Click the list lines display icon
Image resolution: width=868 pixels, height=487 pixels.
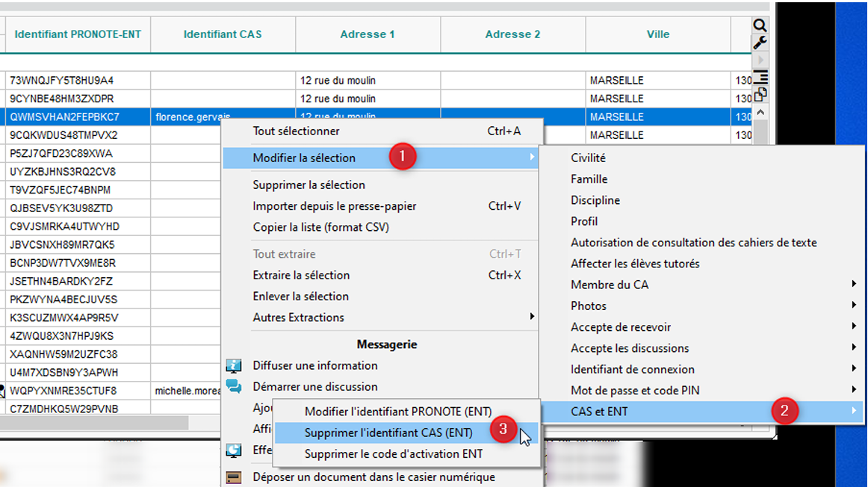(x=760, y=77)
